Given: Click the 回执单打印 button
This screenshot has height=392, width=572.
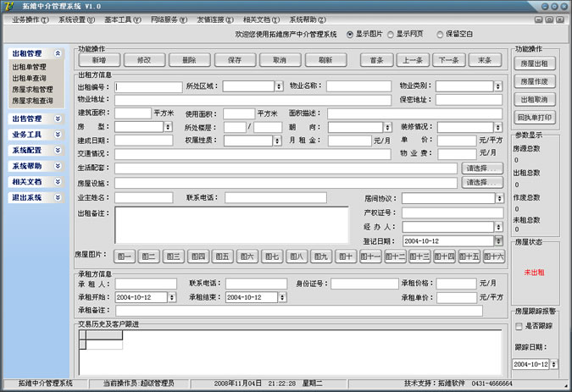Looking at the screenshot, I should [x=535, y=118].
